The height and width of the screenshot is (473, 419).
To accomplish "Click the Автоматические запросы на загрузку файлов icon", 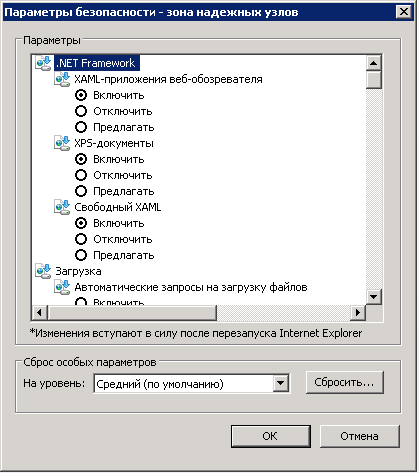I will point(62,287).
